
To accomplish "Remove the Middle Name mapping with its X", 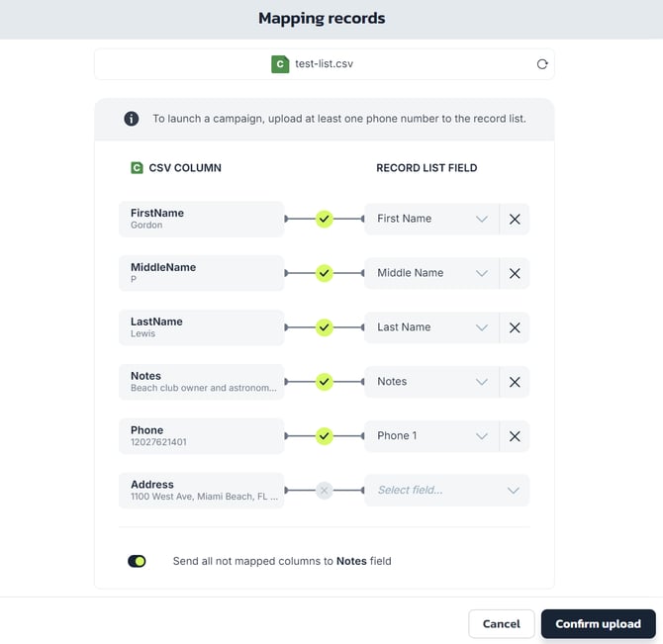I will pos(515,273).
